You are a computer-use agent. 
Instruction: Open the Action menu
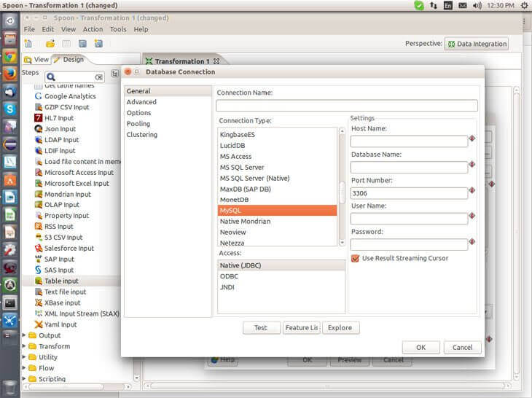point(93,29)
